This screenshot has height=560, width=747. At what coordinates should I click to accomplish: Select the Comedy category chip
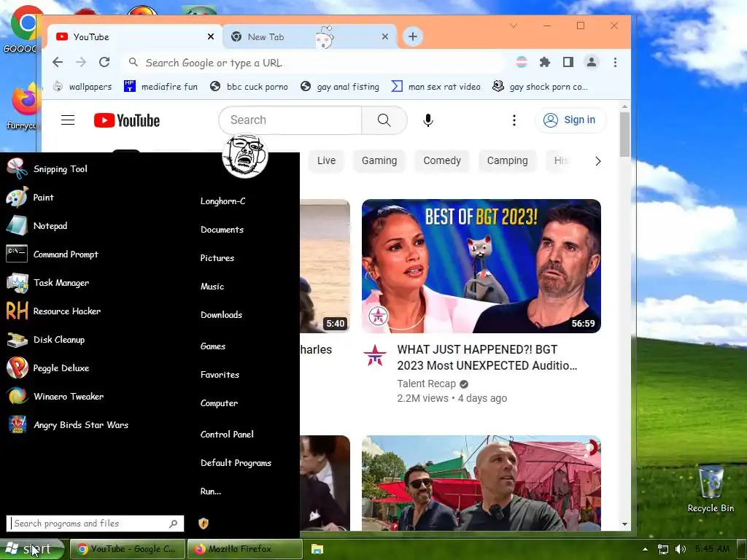tap(442, 161)
